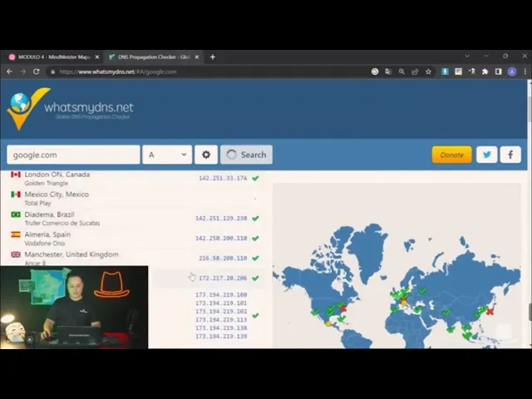The width and height of the screenshot is (532, 399).
Task: Click IP address 216.58.208.110
Action: [223, 259]
